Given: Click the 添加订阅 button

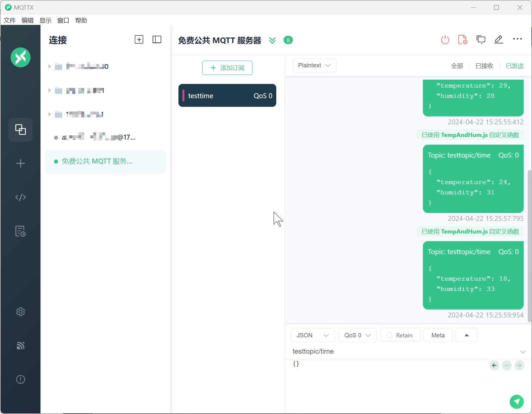Looking at the screenshot, I should pos(228,68).
